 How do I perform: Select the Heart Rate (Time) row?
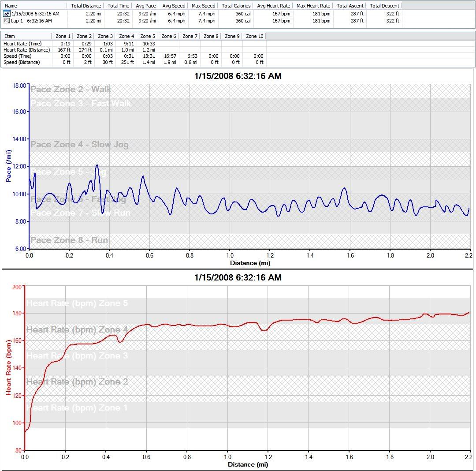pyautogui.click(x=22, y=44)
